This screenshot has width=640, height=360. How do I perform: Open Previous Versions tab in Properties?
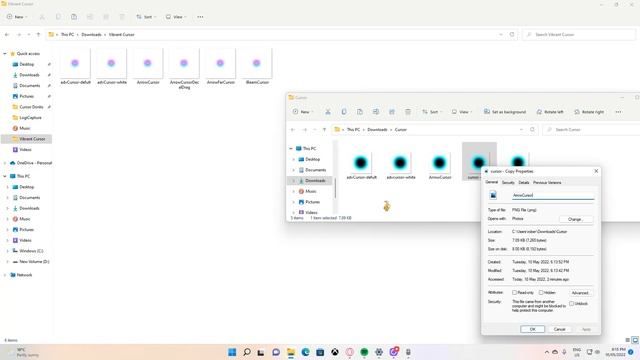(x=547, y=182)
